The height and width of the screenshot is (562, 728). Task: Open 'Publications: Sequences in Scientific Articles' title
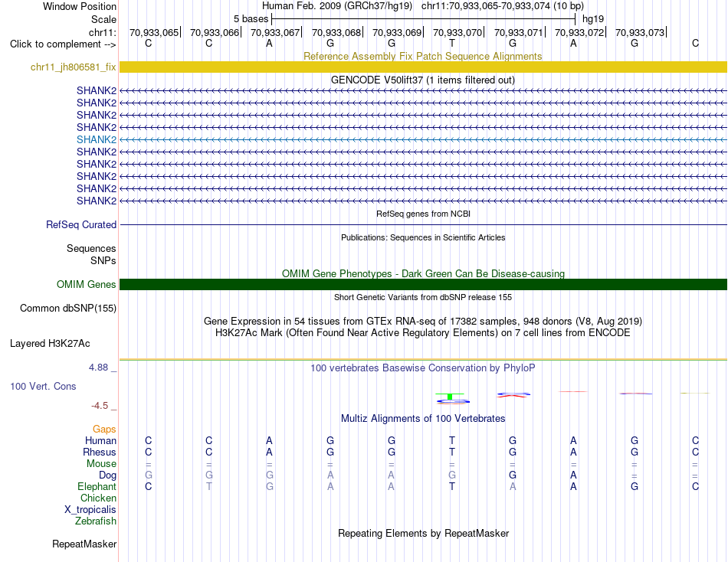point(423,237)
